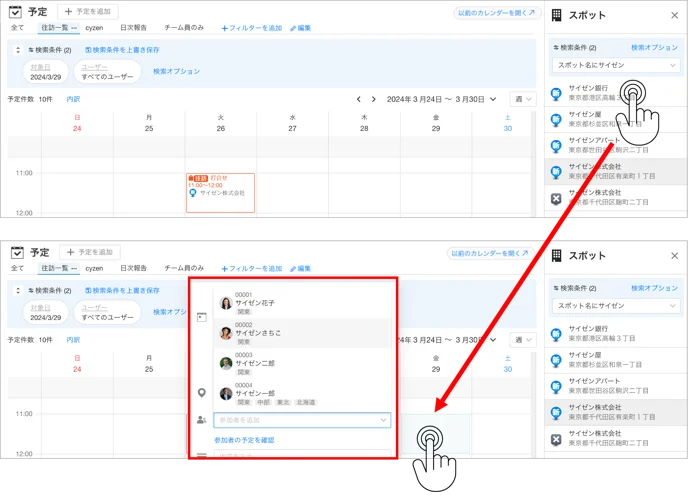Switch to チーム員のみ tab in upper screenshot
The image size is (688, 496).
pos(184,28)
